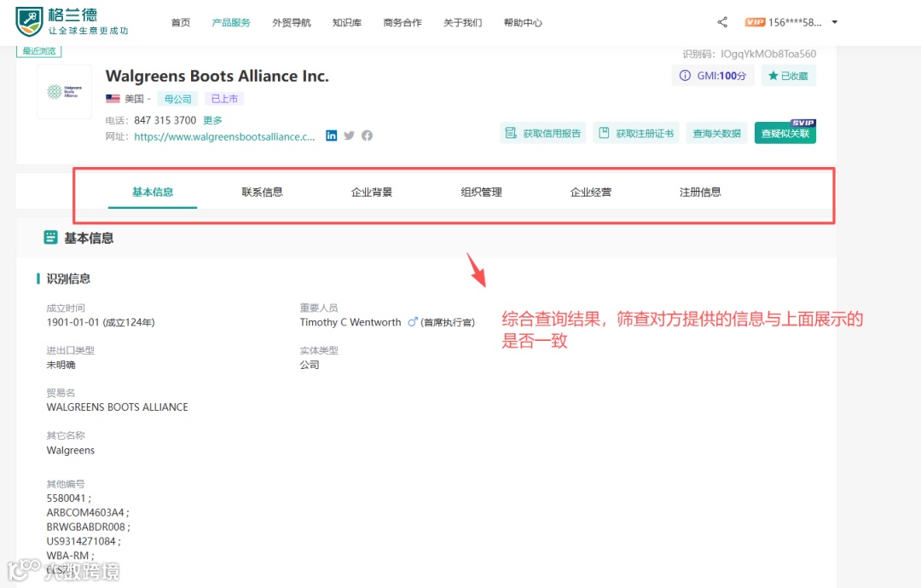Click the name Timothy C Wentworth
921x588 pixels.
pyautogui.click(x=350, y=322)
